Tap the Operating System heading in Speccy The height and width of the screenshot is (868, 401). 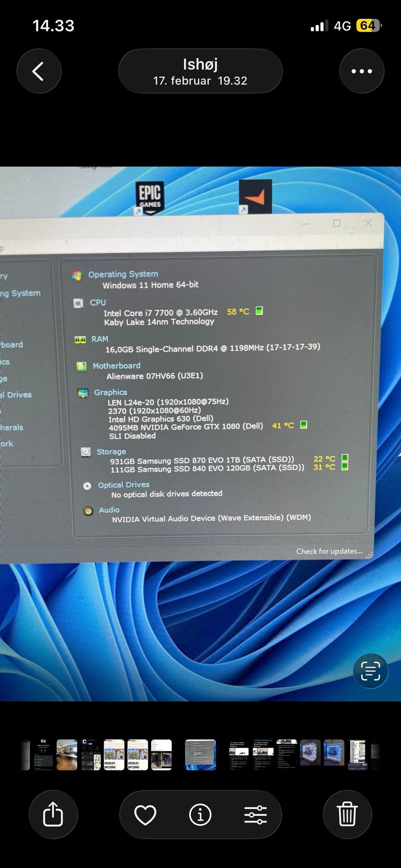[123, 274]
